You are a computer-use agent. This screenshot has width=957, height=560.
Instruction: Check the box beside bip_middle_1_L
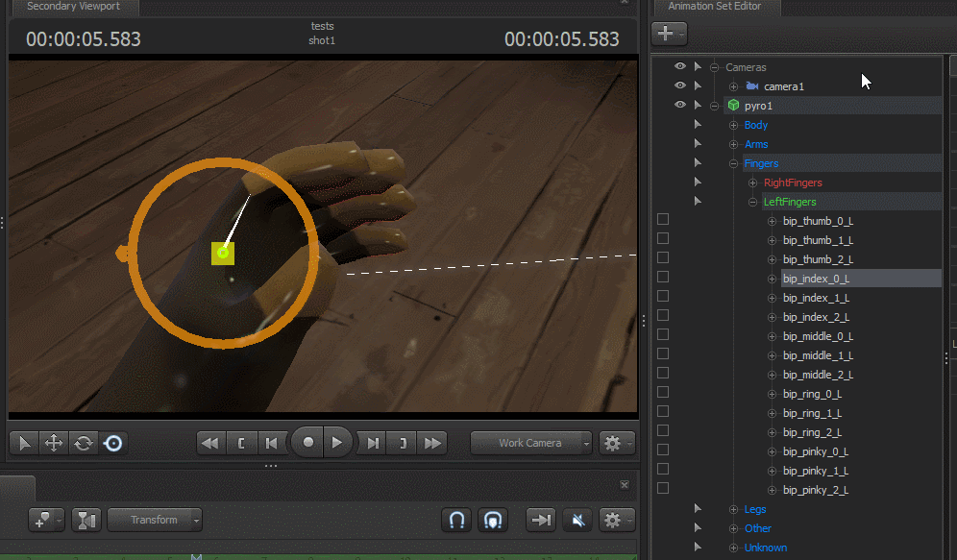point(663,353)
